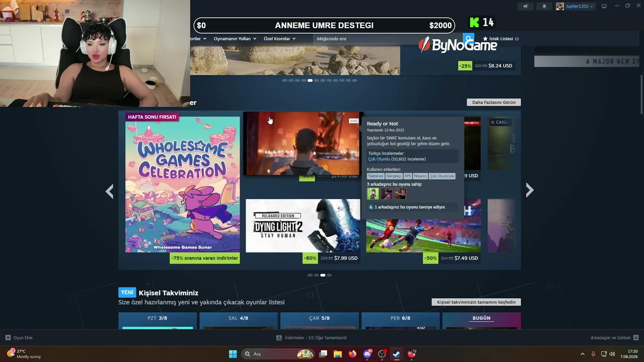Open İndirmeler downloads status
Viewport: 644px width, 362px height.
point(312,338)
